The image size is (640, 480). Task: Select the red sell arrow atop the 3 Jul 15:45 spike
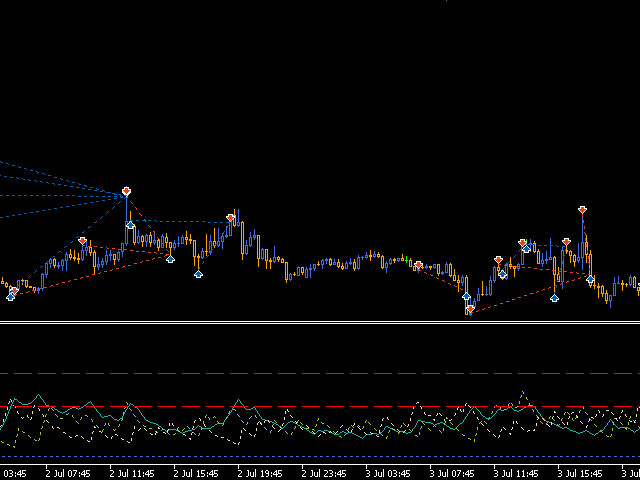pyautogui.click(x=582, y=210)
